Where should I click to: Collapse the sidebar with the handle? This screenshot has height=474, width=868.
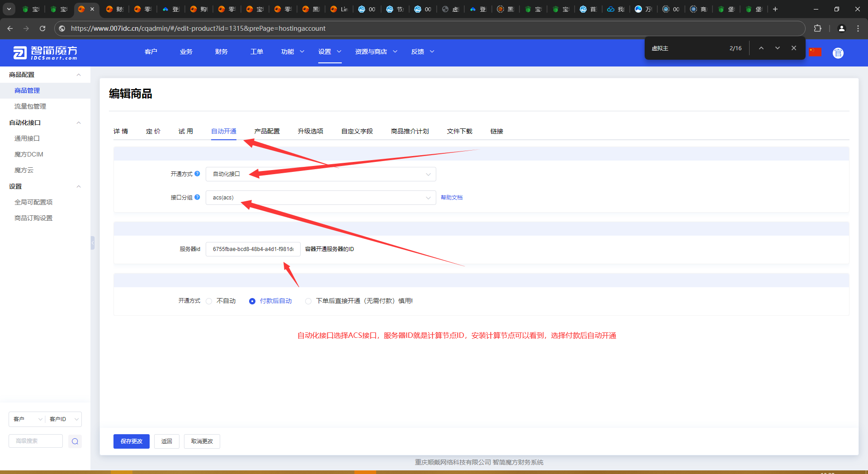click(92, 243)
